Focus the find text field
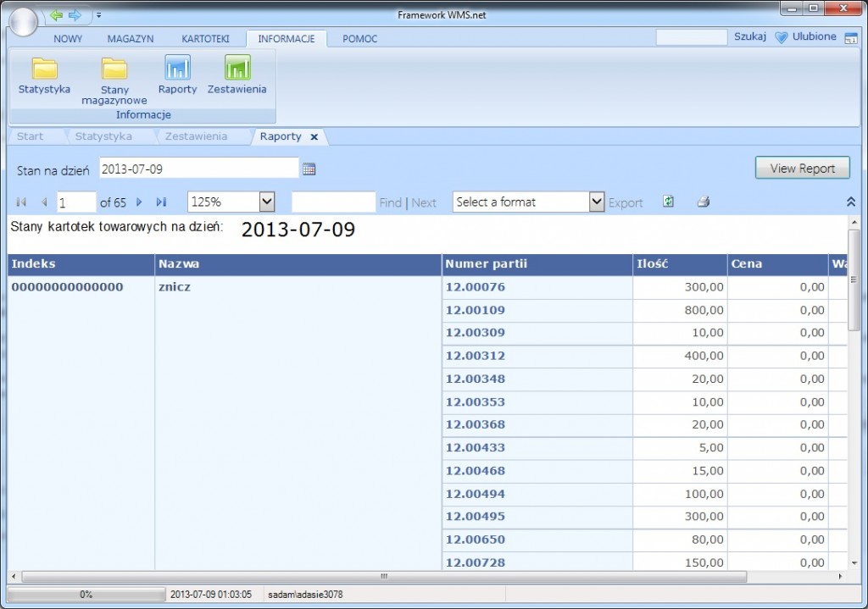Viewport: 868px width, 609px height. (x=334, y=202)
